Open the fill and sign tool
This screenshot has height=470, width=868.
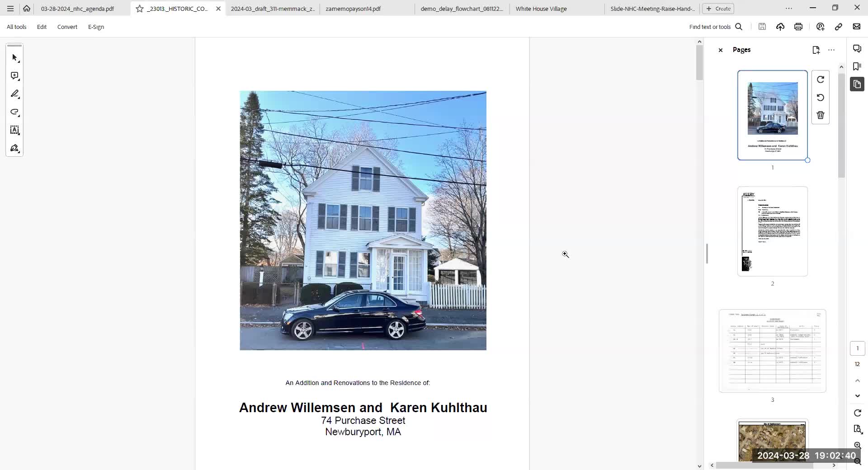tap(14, 148)
